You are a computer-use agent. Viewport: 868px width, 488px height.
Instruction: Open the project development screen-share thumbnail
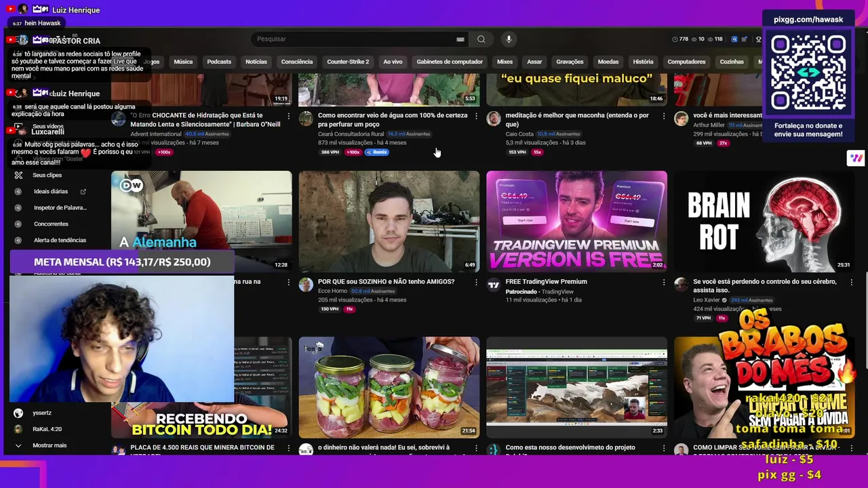tap(576, 387)
